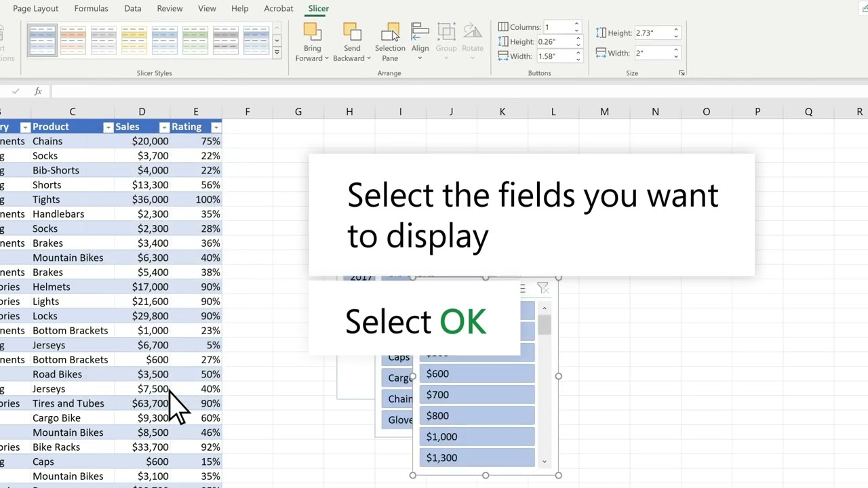868x488 pixels.
Task: Click the Group objects icon
Action: point(446,32)
